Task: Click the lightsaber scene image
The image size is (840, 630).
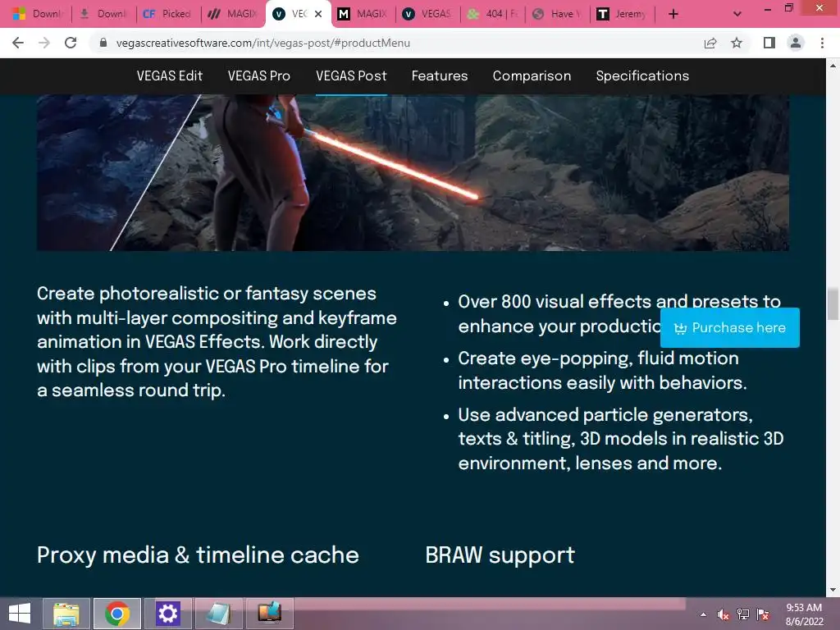Action: (x=413, y=172)
